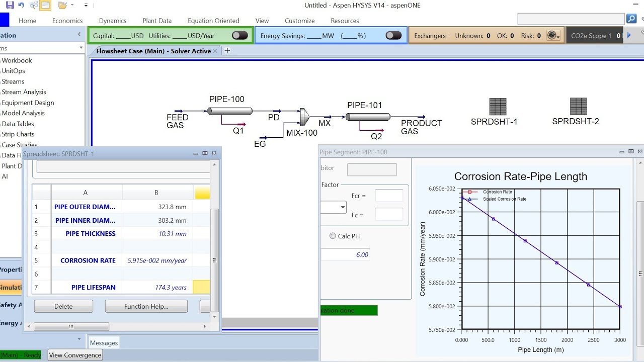
Task: Open the Resources ribbon tab
Action: [x=345, y=21]
